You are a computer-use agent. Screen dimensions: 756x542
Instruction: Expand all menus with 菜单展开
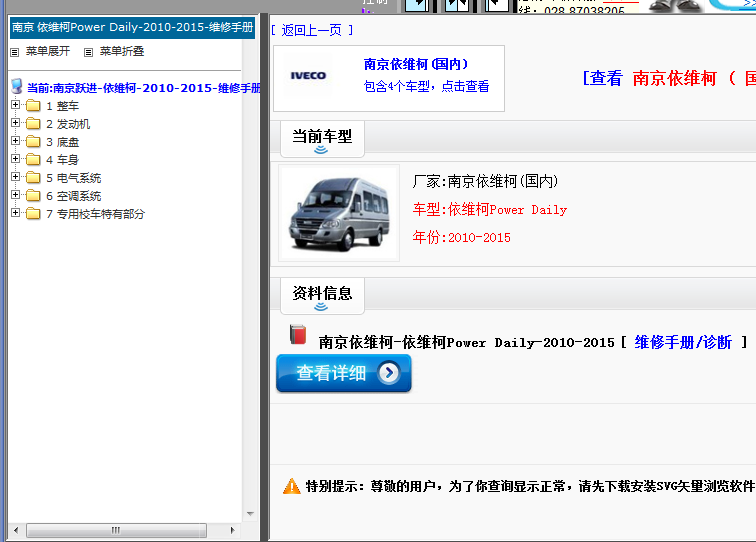click(x=48, y=52)
